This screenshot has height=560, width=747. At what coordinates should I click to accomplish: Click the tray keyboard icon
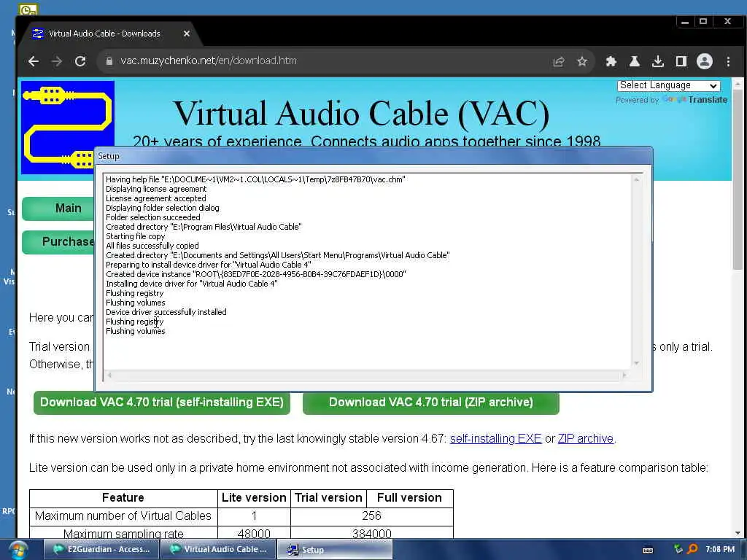[648, 550]
